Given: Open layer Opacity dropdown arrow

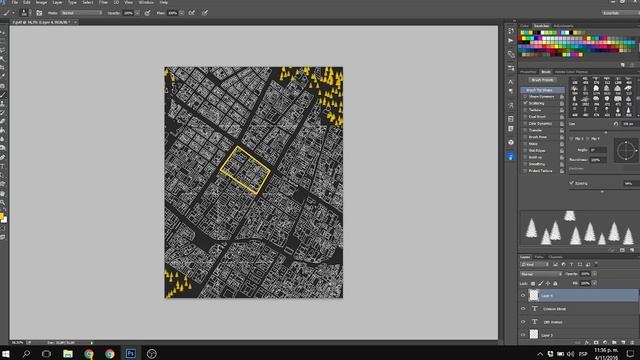Looking at the screenshot, I should [x=594, y=274].
